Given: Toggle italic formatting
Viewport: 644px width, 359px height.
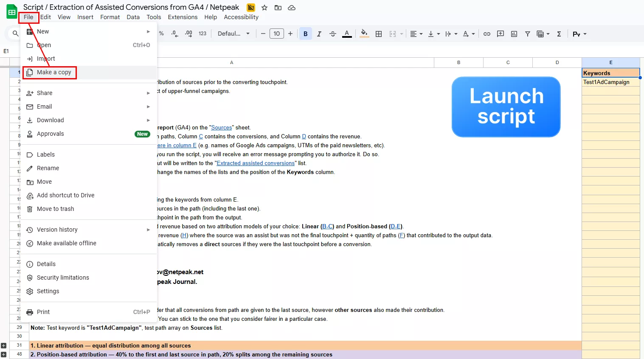Looking at the screenshot, I should pyautogui.click(x=319, y=34).
